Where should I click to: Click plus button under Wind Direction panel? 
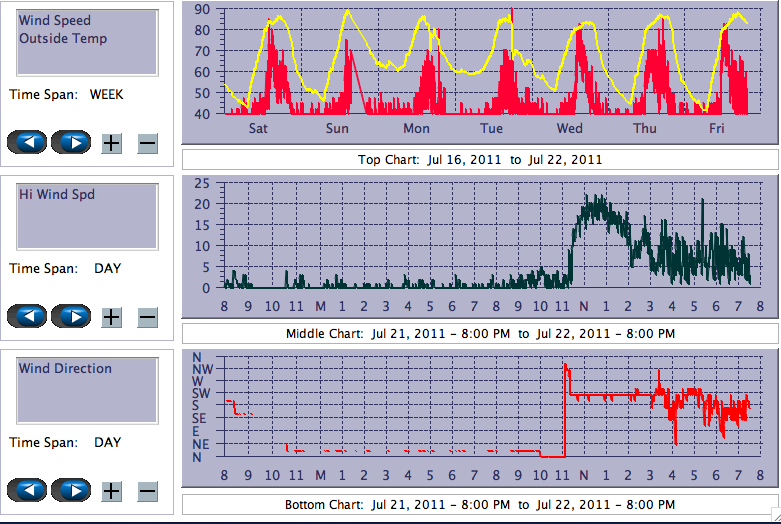click(x=112, y=491)
